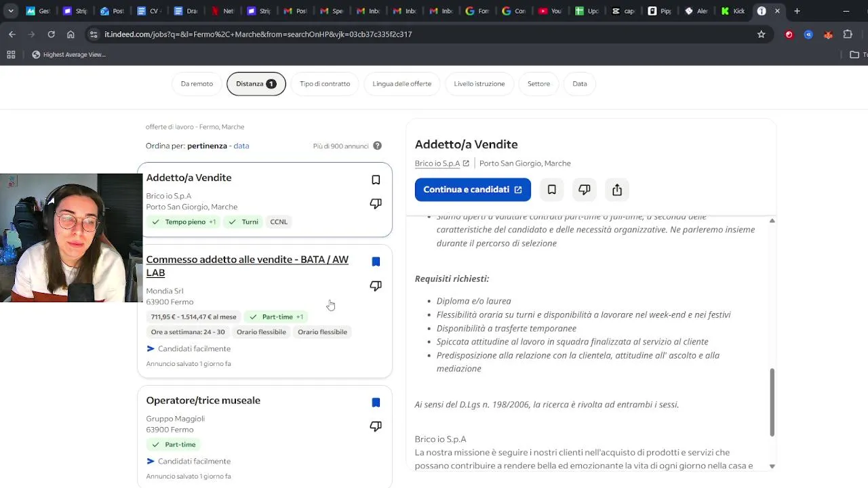Open the Tipo di contratto filter
This screenshot has height=488, width=868.
click(325, 84)
